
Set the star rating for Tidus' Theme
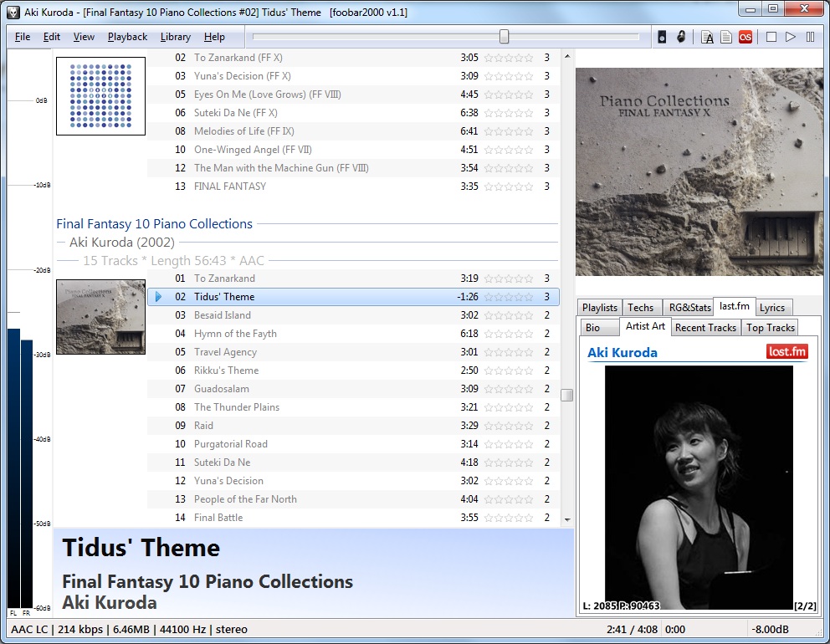tap(508, 297)
